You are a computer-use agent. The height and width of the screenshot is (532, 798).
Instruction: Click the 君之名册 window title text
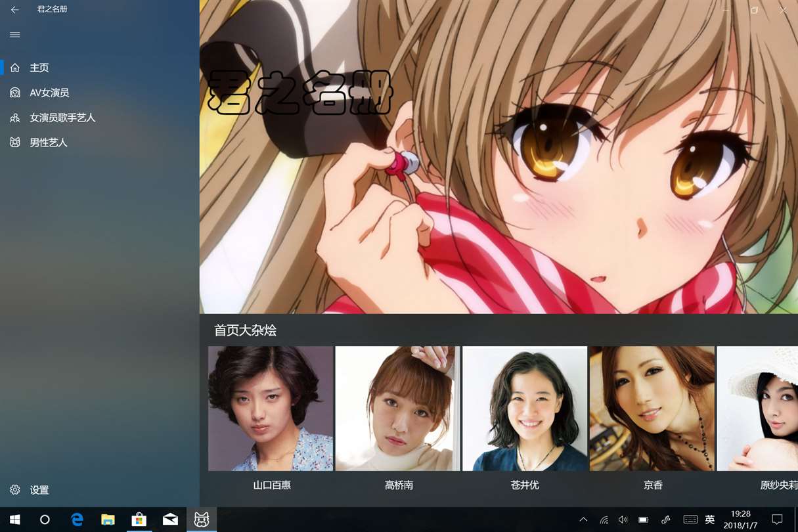point(53,10)
